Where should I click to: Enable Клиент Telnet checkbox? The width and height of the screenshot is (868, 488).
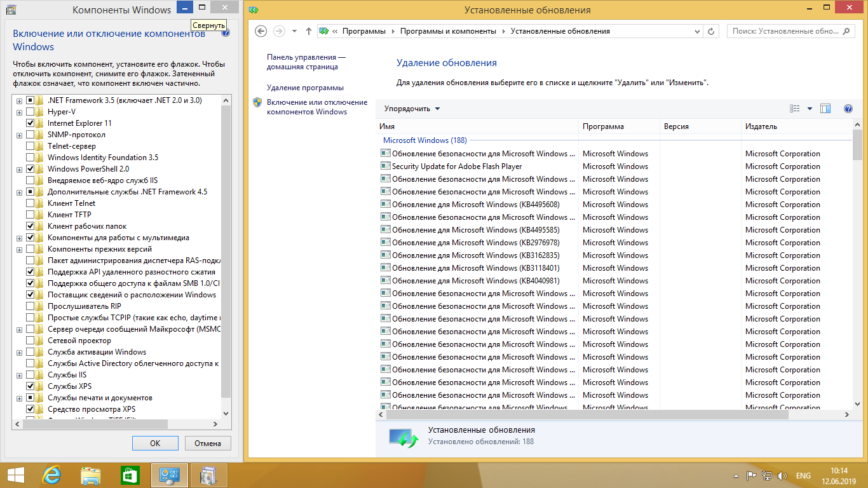[x=31, y=203]
